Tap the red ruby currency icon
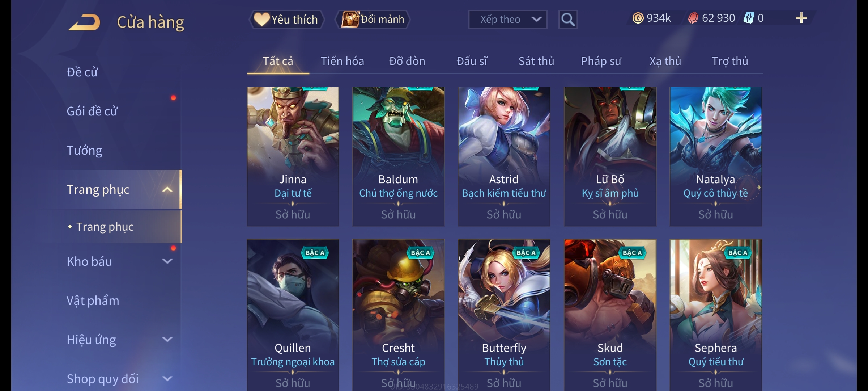Viewport: 868px width, 391px height. tap(693, 18)
